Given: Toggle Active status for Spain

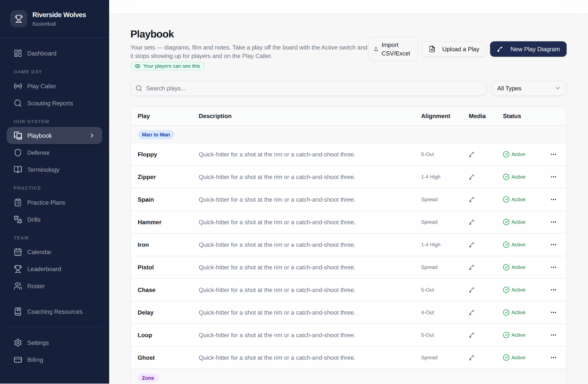Looking at the screenshot, I should (514, 200).
